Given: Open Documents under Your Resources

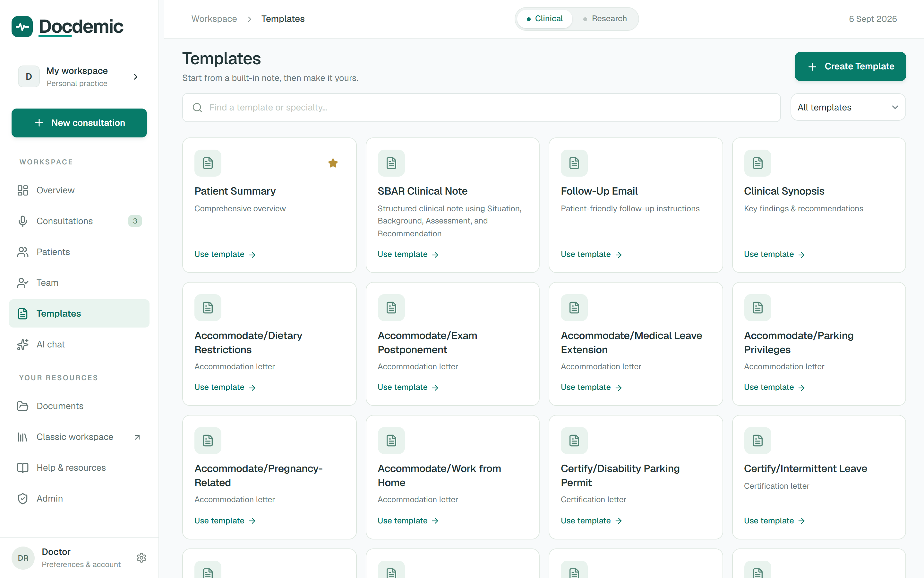Looking at the screenshot, I should [x=79, y=406].
